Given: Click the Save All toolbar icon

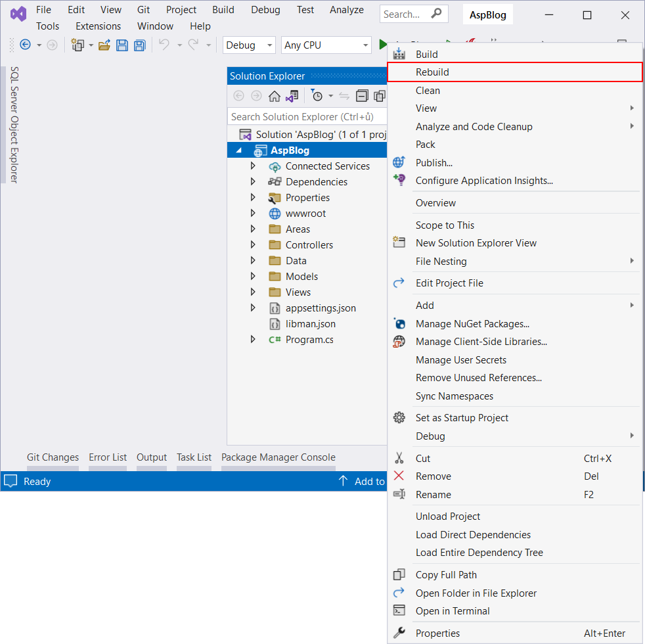Looking at the screenshot, I should pos(139,45).
